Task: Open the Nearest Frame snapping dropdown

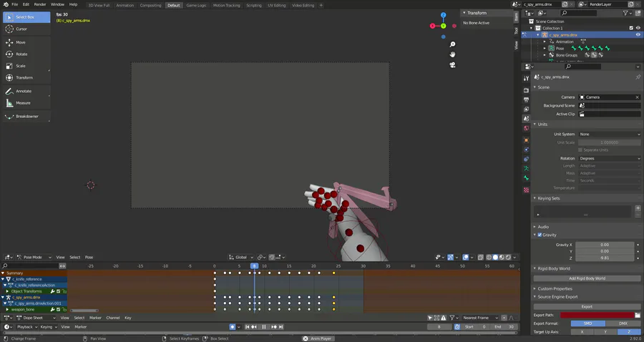Action: (x=479, y=318)
